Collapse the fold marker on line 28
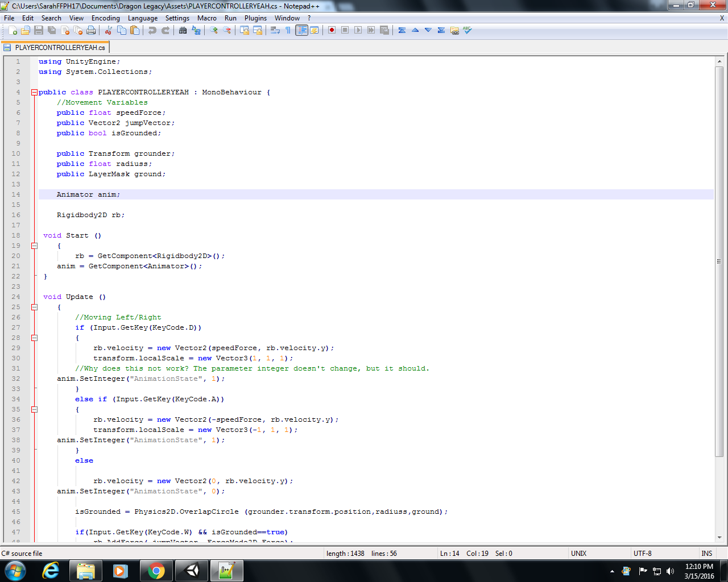This screenshot has width=728, height=582. click(34, 338)
